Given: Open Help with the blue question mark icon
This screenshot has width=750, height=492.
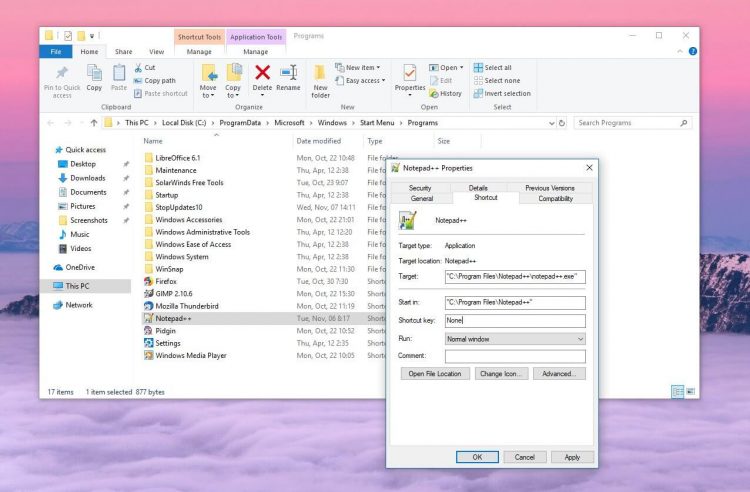Looking at the screenshot, I should (693, 51).
